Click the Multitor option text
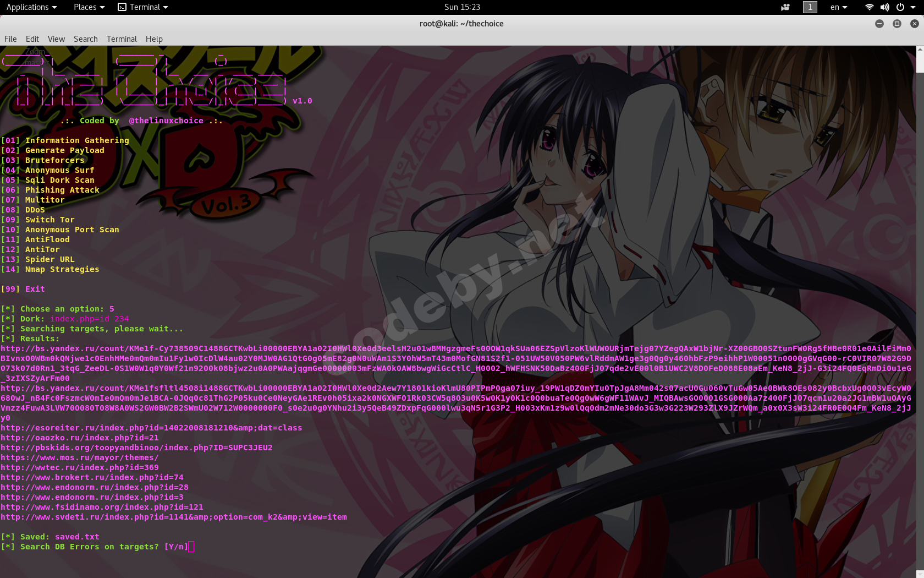This screenshot has width=924, height=578. (x=45, y=200)
